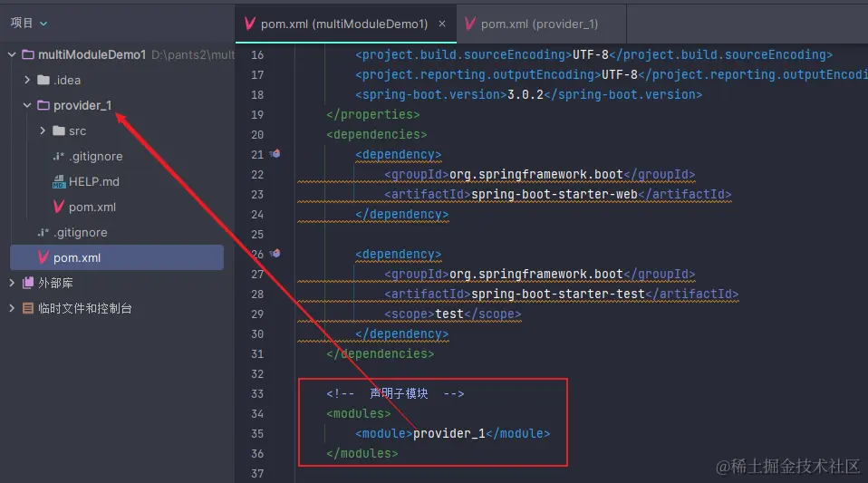Click the spring-boot.version value 3.0.2

pyautogui.click(x=526, y=95)
